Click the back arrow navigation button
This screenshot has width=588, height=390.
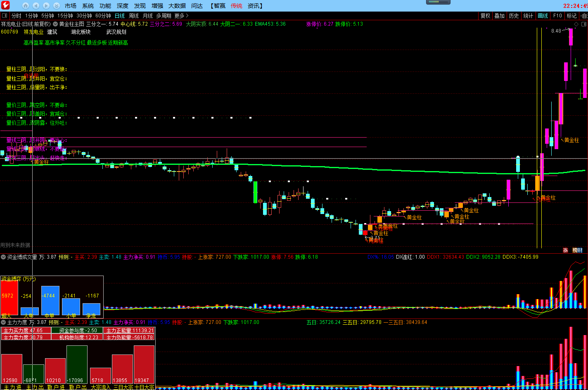click(36, 6)
